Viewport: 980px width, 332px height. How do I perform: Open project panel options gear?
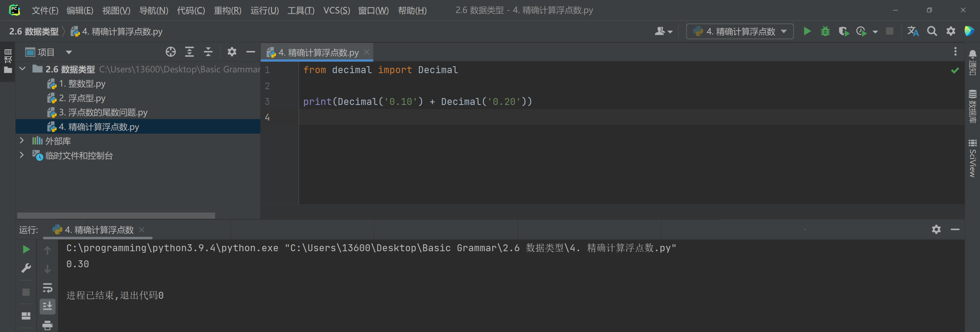click(232, 52)
